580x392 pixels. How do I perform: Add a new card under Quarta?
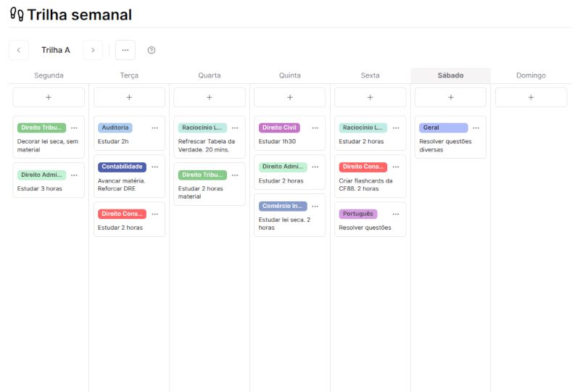tap(210, 97)
